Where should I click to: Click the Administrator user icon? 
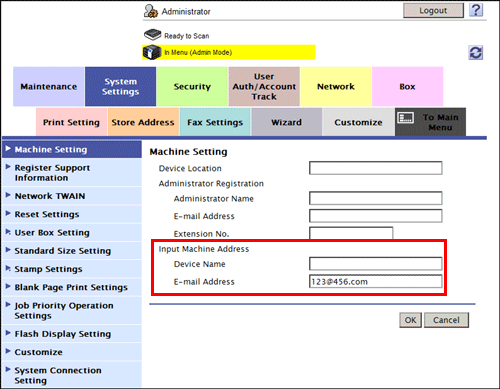(151, 11)
